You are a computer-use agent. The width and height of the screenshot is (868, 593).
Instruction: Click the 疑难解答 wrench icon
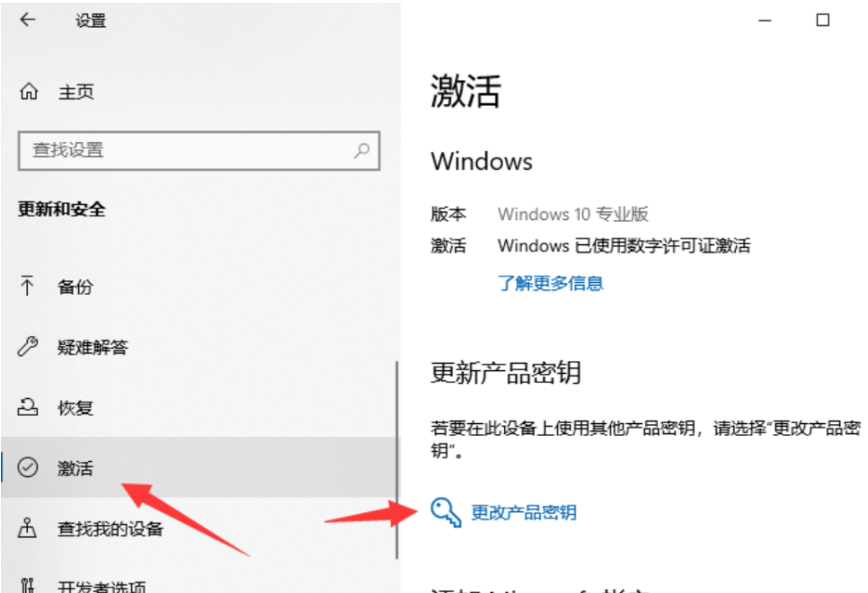click(28, 347)
